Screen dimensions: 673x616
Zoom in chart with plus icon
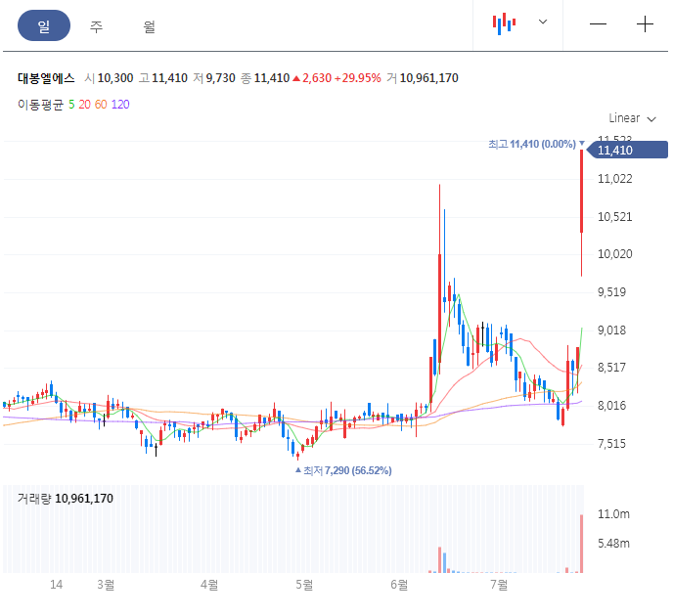pyautogui.click(x=645, y=24)
